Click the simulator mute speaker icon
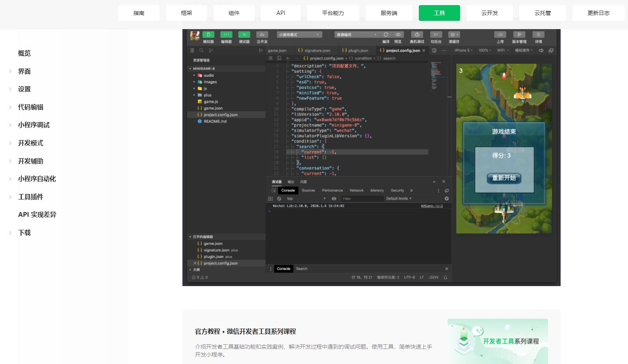Viewport: 628px width, 364px height. (x=541, y=50)
